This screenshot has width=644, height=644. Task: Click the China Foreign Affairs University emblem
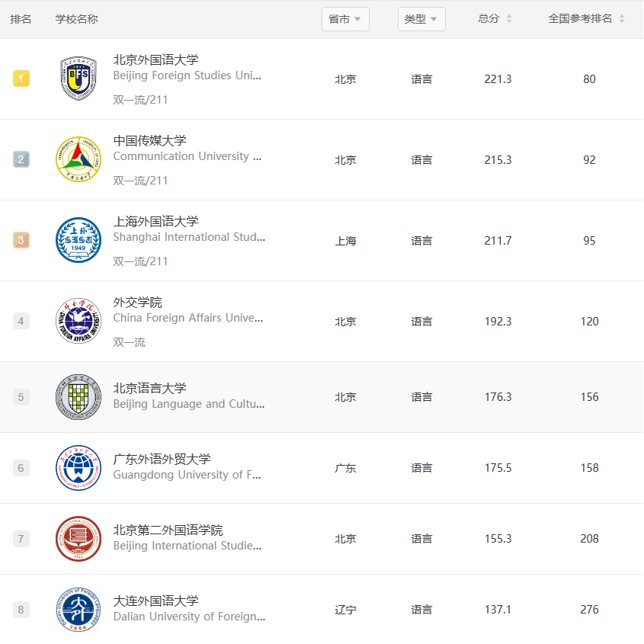click(78, 321)
